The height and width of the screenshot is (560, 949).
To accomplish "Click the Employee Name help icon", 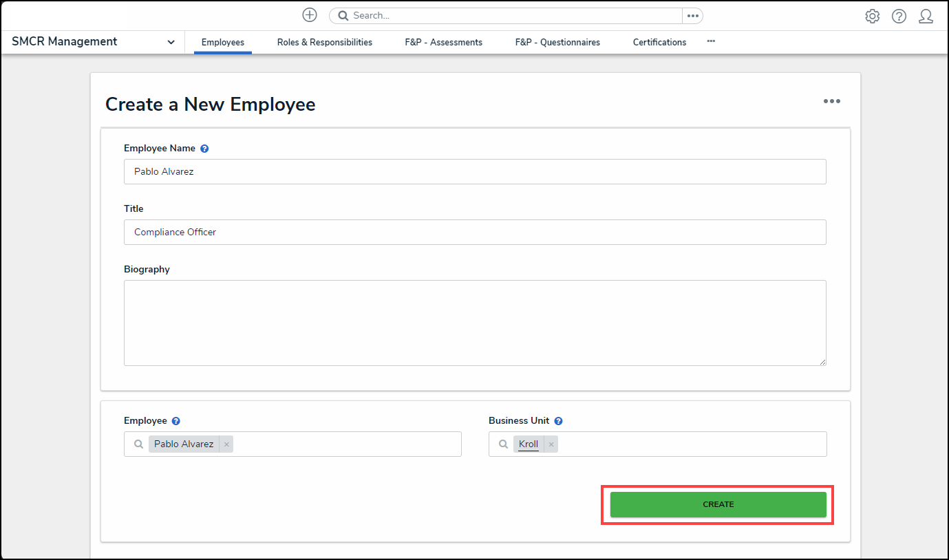I will [x=204, y=149].
